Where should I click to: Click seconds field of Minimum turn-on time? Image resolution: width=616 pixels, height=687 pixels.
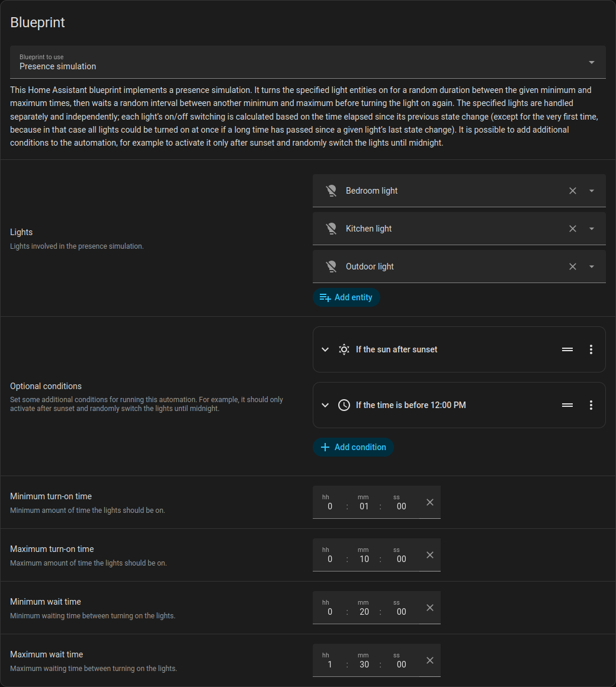[401, 502]
